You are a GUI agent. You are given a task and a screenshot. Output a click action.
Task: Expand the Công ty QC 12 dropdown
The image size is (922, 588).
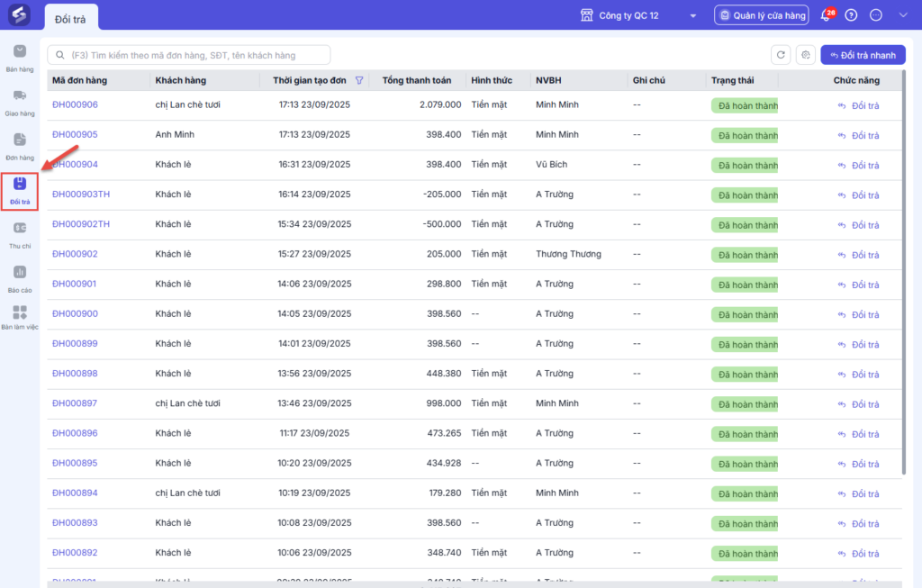point(692,16)
